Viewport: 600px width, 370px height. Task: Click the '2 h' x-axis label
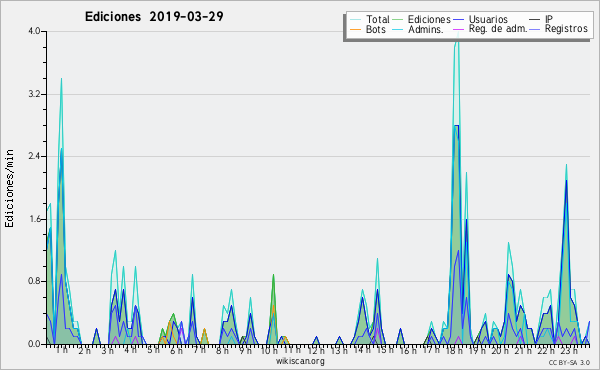[x=85, y=350]
